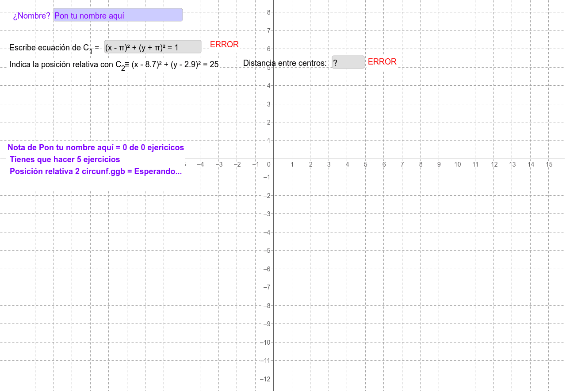Click 'Posición relativa 2 circunf.ggb = Esperando...' text
Viewport: 566px width, 392px height.
[96, 171]
